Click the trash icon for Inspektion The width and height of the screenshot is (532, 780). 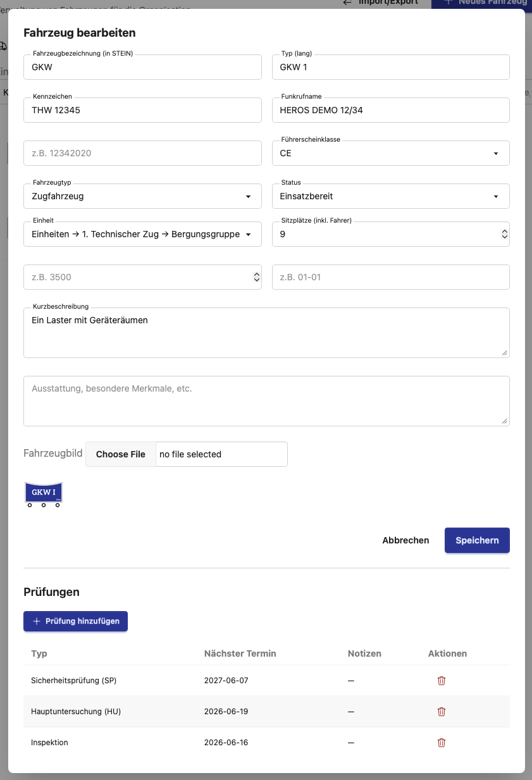coord(442,743)
